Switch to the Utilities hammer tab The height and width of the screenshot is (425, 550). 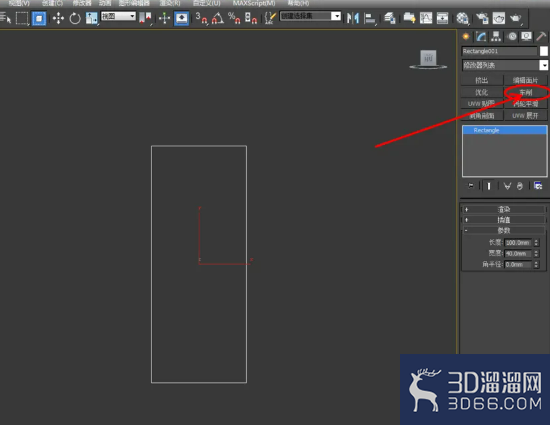click(541, 36)
